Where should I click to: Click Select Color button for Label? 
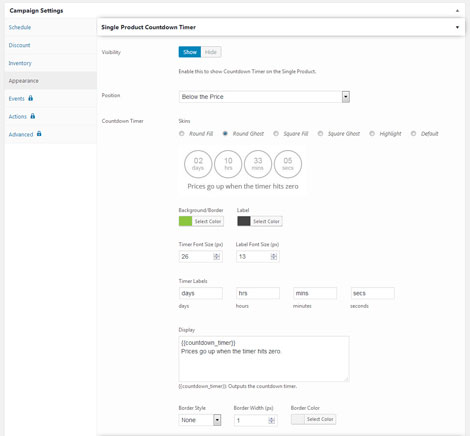(x=266, y=221)
